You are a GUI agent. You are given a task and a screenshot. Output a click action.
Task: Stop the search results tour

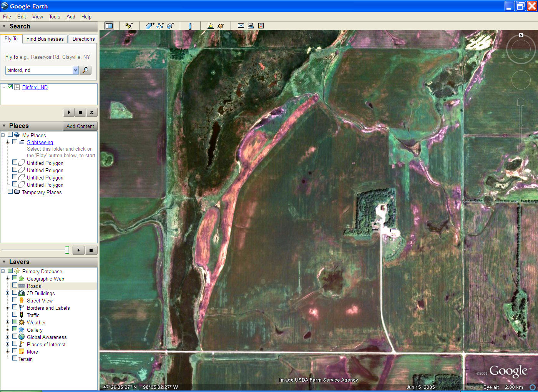(x=80, y=112)
